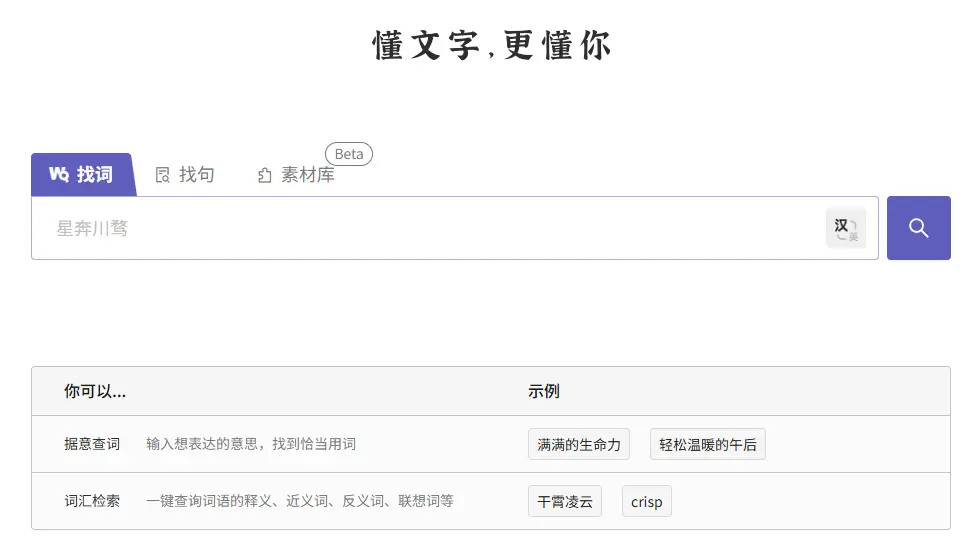
Task: Click the description 输入想表达的意思，找到恰当用词
Action: pos(251,444)
